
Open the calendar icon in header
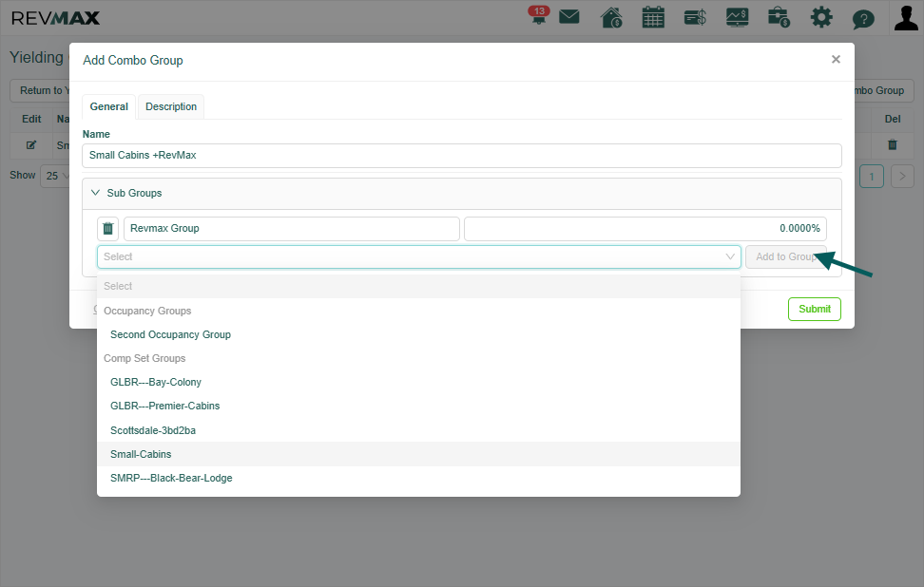(653, 17)
